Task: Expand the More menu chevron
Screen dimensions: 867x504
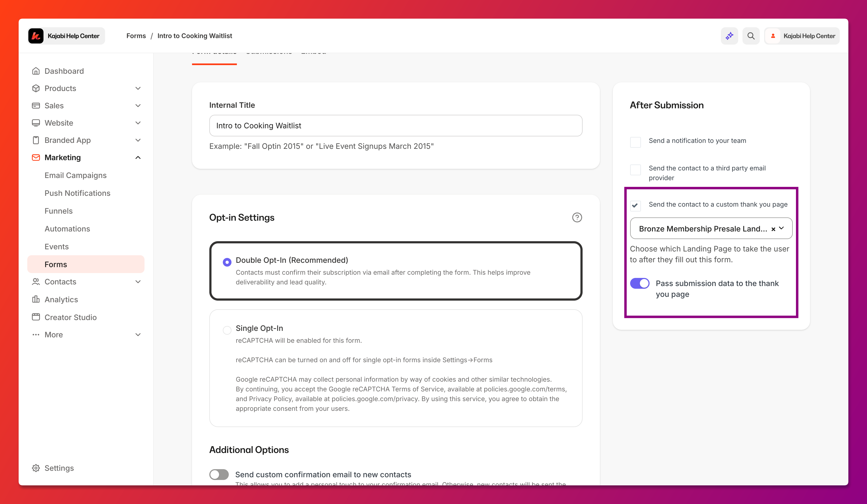Action: coord(138,334)
